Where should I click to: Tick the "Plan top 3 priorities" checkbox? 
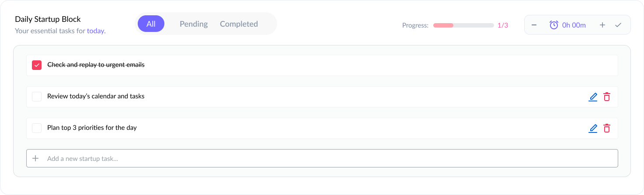tap(37, 128)
